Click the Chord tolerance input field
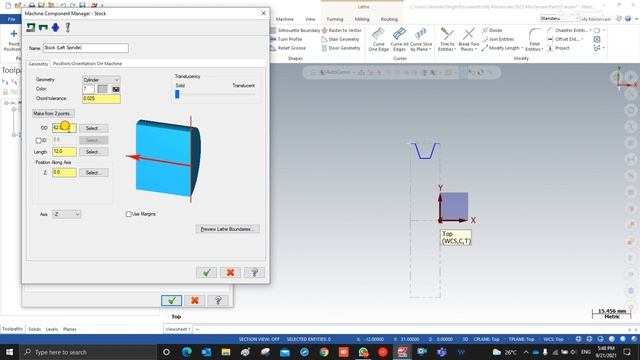The image size is (640, 360). (x=101, y=98)
